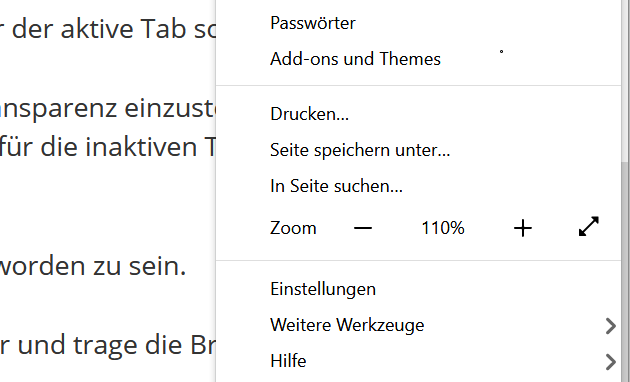Click the page text "der aktive Tab"
The image size is (630, 382).
(x=100, y=29)
